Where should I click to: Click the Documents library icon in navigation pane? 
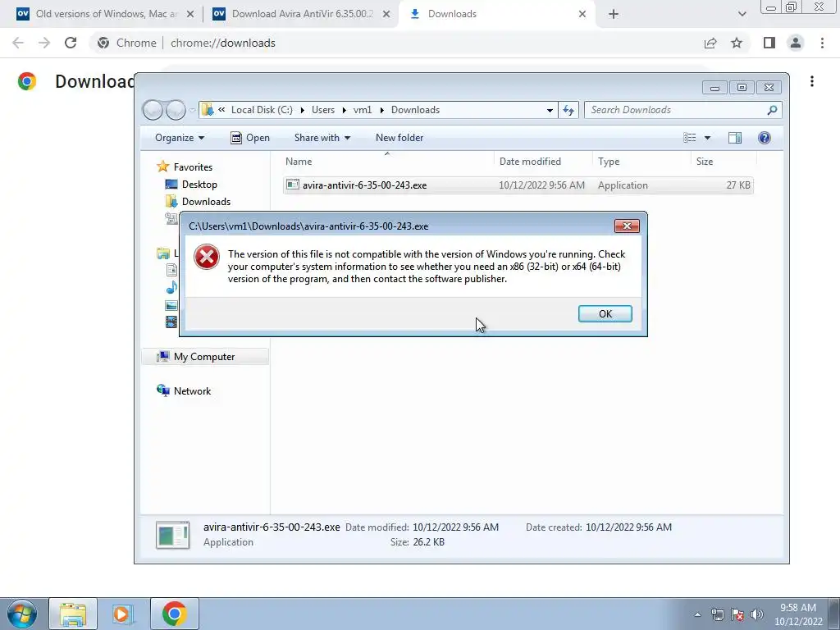[x=171, y=270]
